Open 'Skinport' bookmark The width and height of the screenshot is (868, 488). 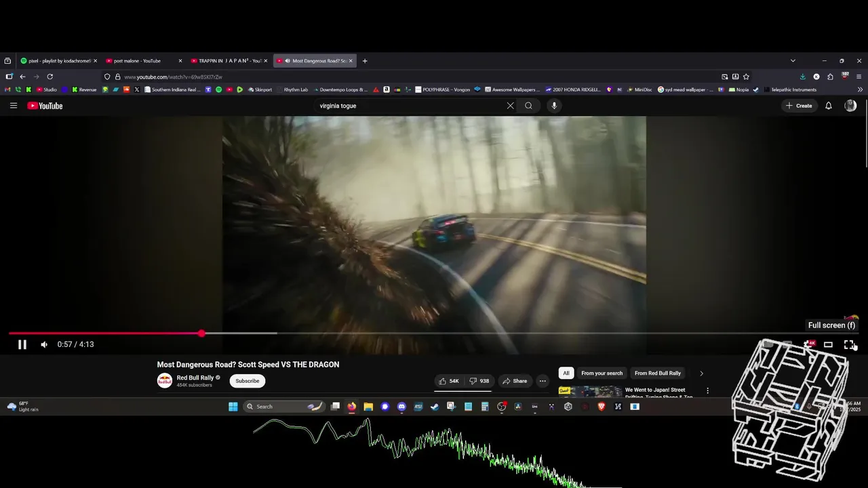coord(260,89)
